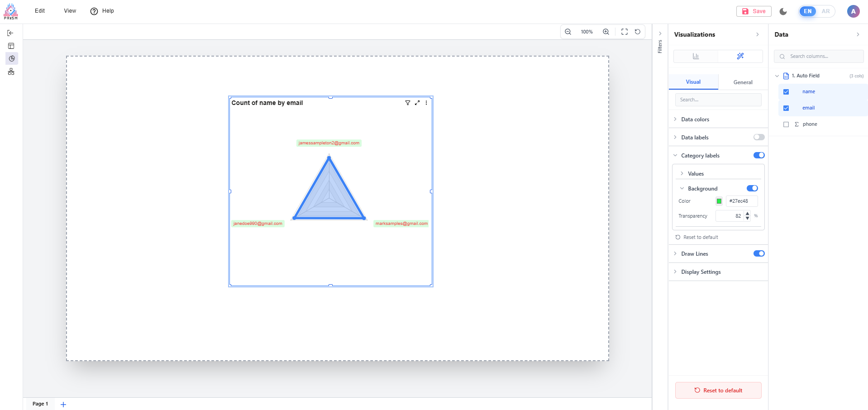
Task: Click the green background color swatch
Action: pos(719,201)
